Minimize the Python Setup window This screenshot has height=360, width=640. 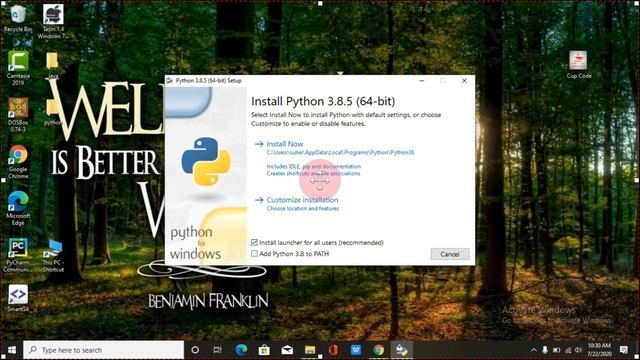point(422,80)
